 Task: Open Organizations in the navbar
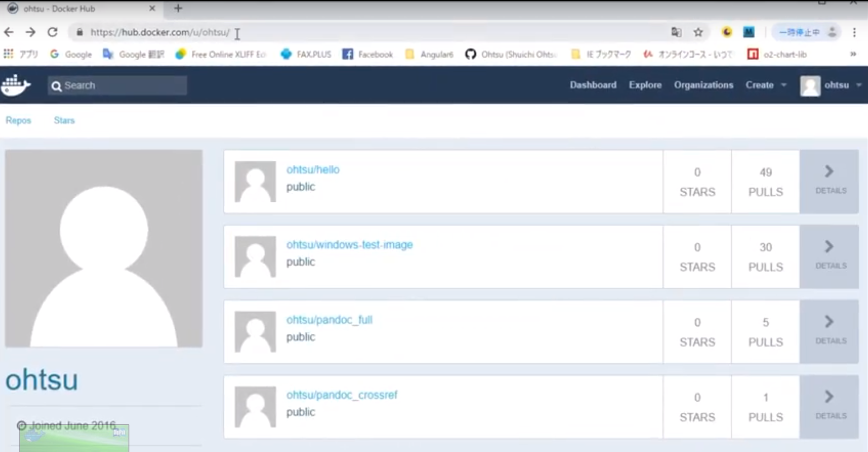(704, 85)
